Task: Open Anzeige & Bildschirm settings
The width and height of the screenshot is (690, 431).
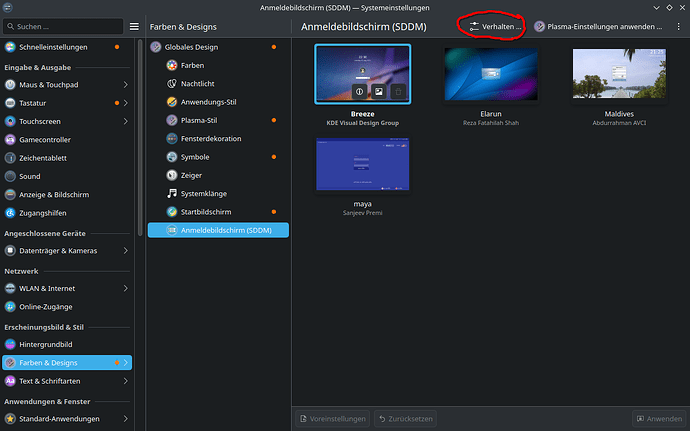Action: (67, 195)
